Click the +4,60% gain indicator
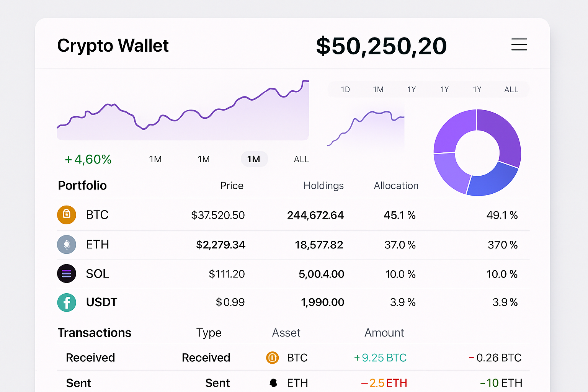588x392 pixels. 88,159
